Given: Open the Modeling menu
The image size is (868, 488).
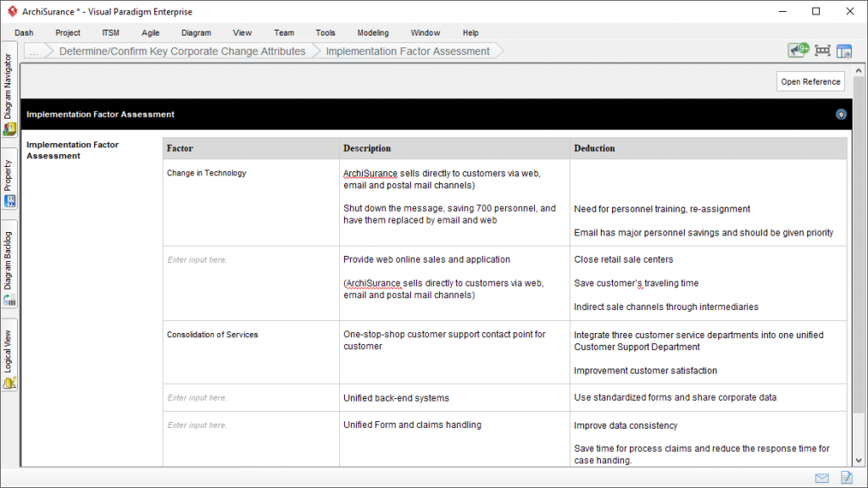Looking at the screenshot, I should 373,33.
